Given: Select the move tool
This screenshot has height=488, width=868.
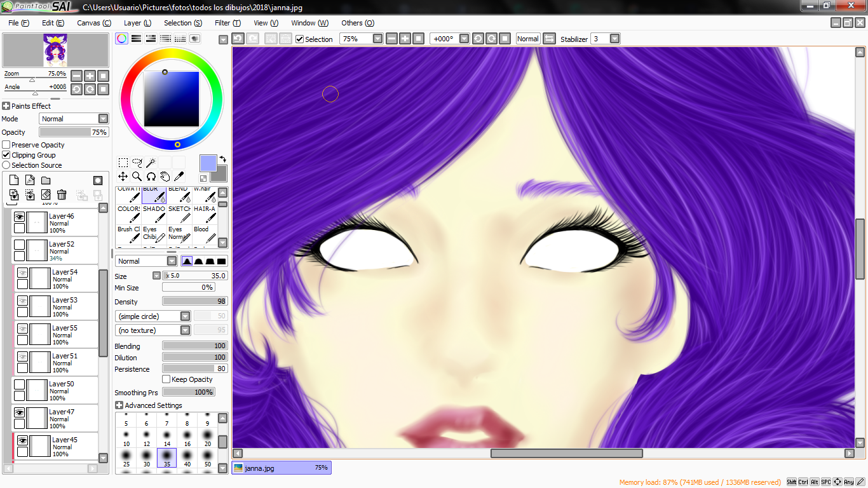Looking at the screenshot, I should (123, 176).
